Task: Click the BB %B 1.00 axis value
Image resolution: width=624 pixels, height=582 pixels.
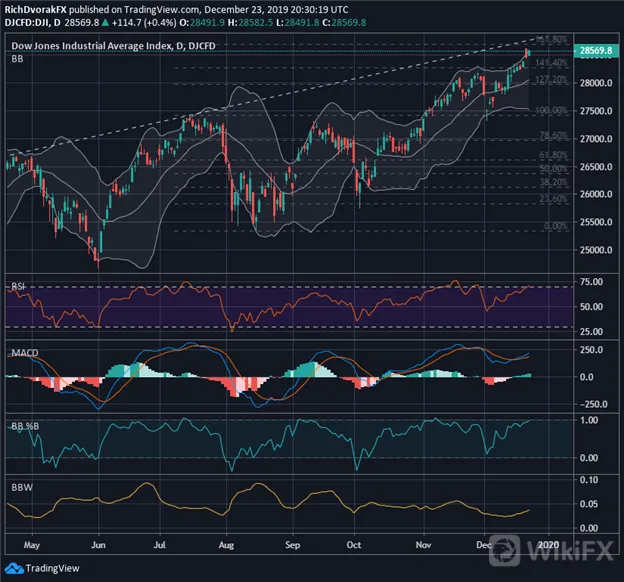Action: 589,420
